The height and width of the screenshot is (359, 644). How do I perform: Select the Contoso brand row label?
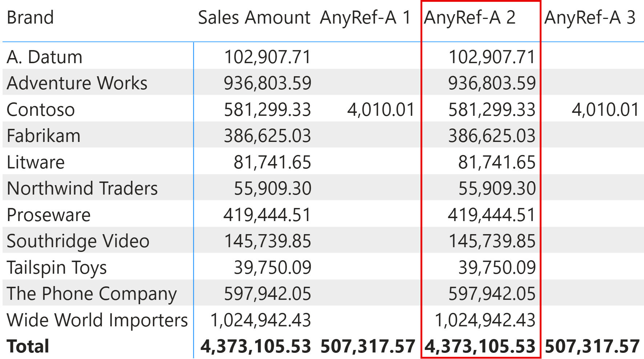coord(41,110)
